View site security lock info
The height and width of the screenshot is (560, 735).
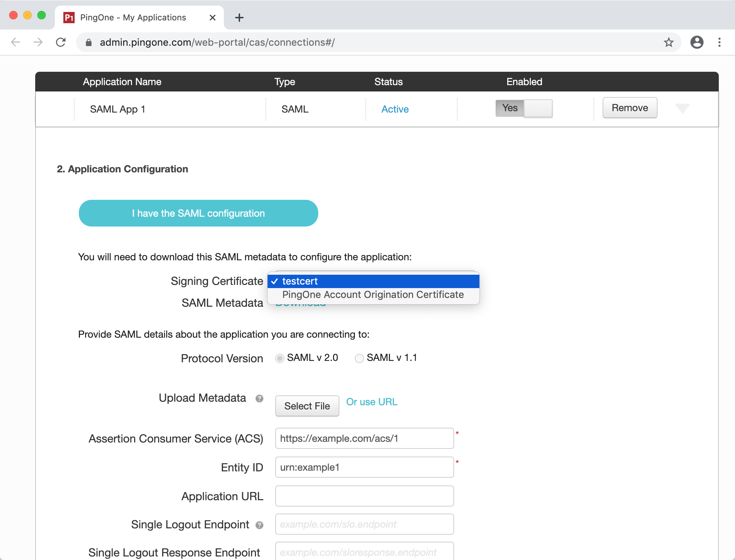[x=89, y=43]
